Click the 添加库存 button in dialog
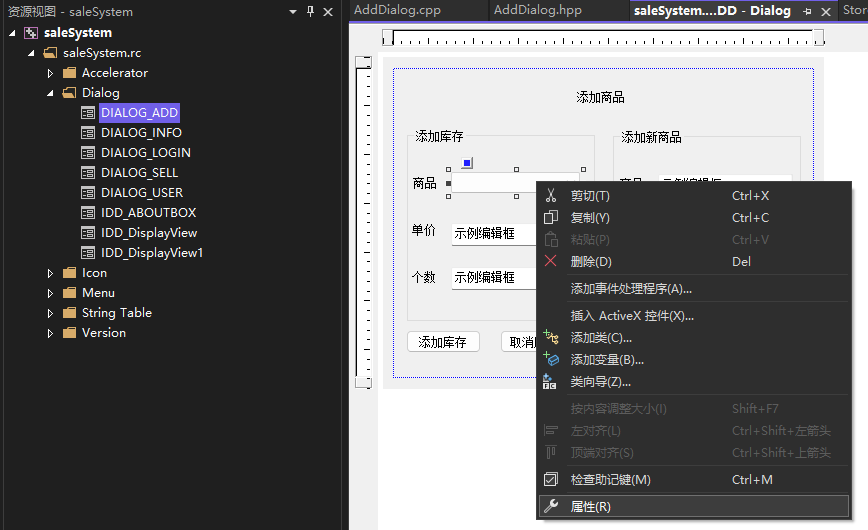Screen dimensions: 868x530 [443, 342]
